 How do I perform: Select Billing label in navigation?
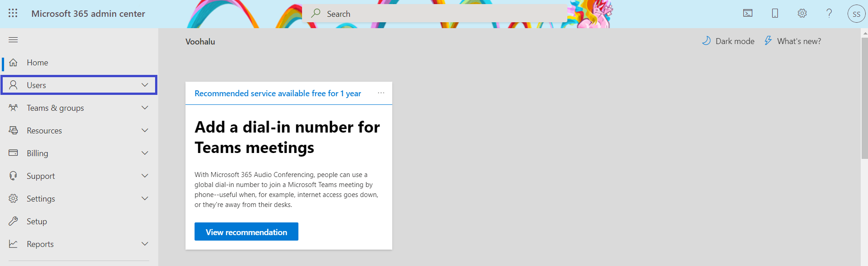click(37, 153)
